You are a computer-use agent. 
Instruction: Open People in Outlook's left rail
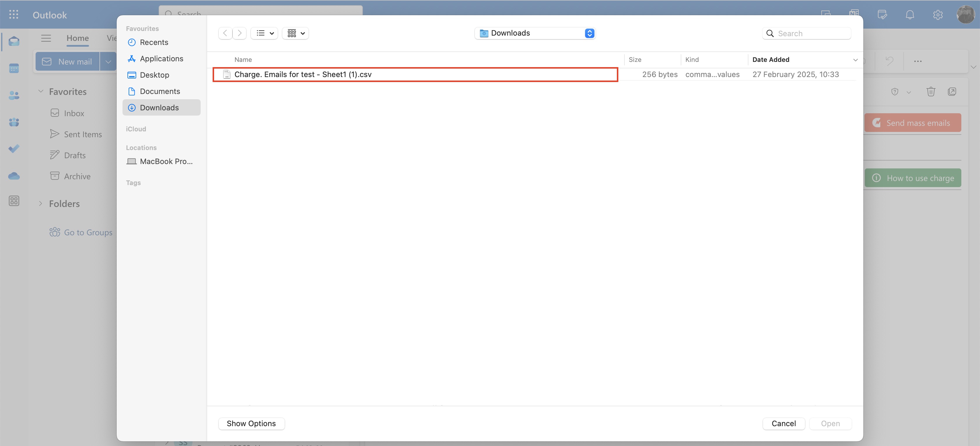click(14, 95)
